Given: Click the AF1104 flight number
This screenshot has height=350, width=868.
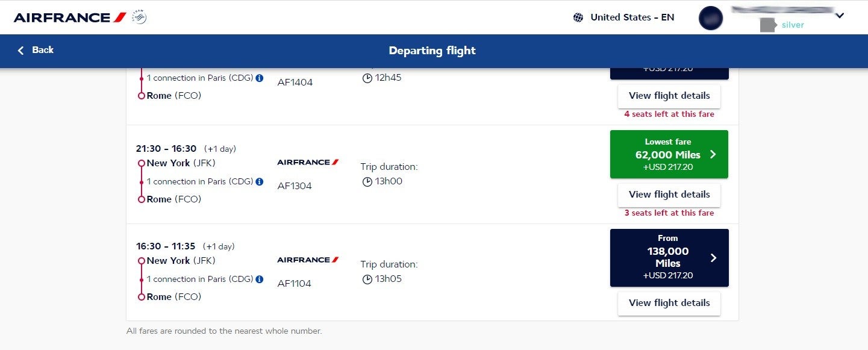Looking at the screenshot, I should [x=295, y=284].
